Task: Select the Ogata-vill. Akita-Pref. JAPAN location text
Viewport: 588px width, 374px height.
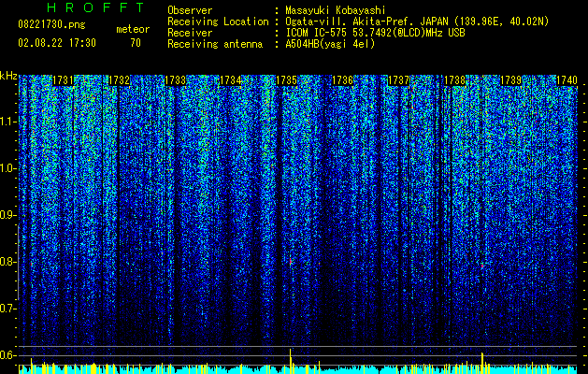Action: [x=417, y=22]
